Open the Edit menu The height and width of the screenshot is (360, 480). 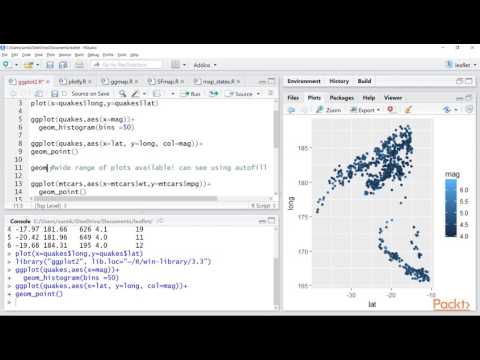(15, 55)
